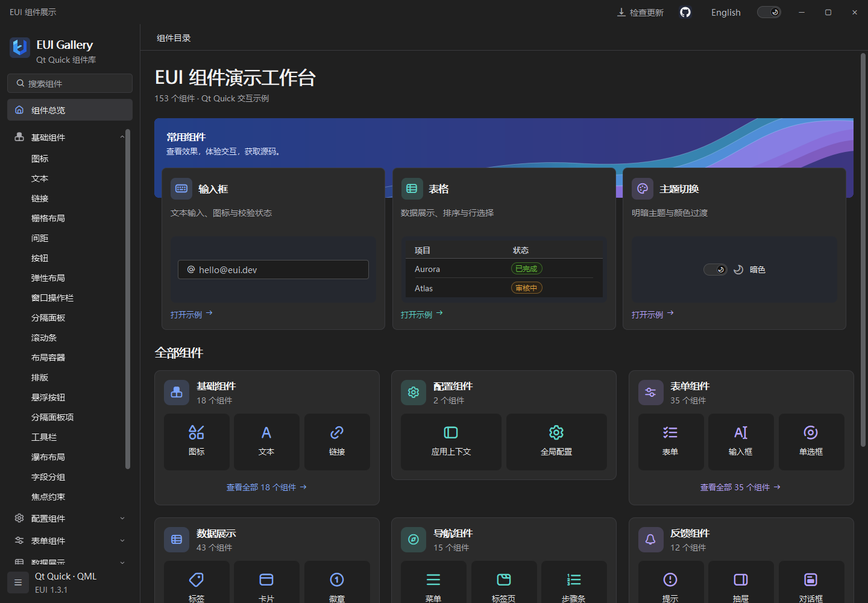
Task: Open the 图标 component tile
Action: (x=197, y=442)
